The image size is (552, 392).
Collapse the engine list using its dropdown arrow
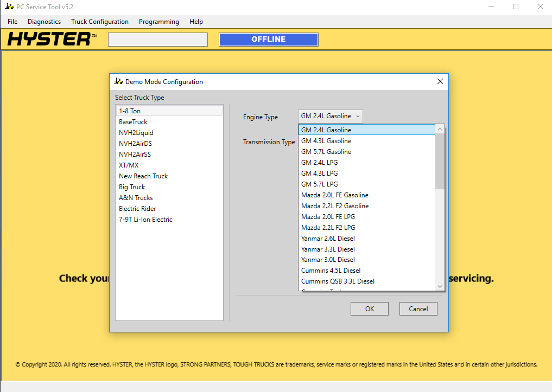[358, 115]
